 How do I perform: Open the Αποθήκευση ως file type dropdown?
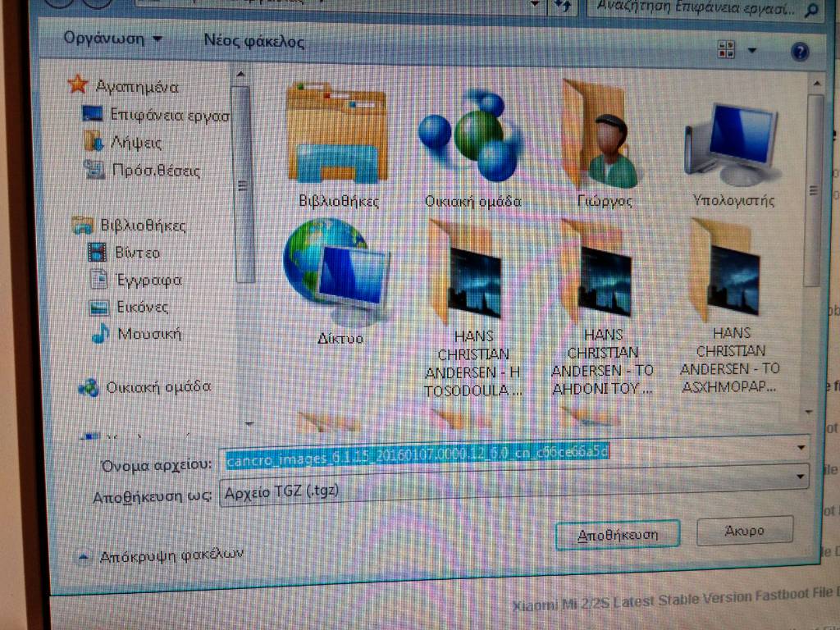(x=514, y=486)
